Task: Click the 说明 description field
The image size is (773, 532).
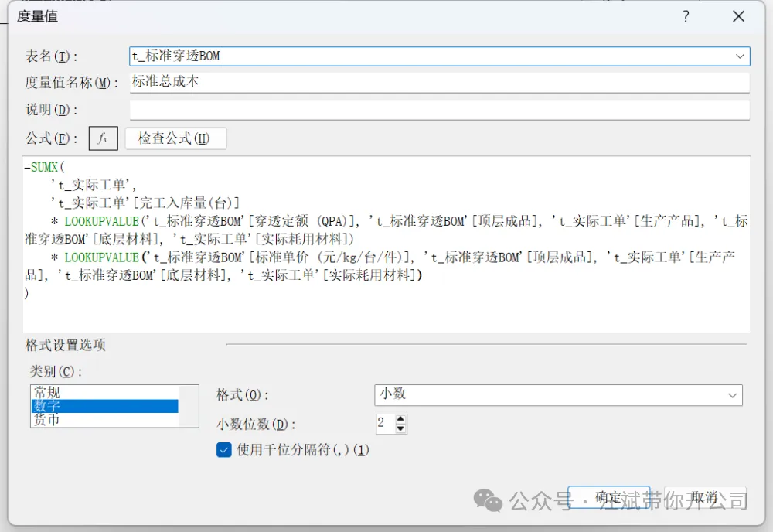Action: [440, 110]
